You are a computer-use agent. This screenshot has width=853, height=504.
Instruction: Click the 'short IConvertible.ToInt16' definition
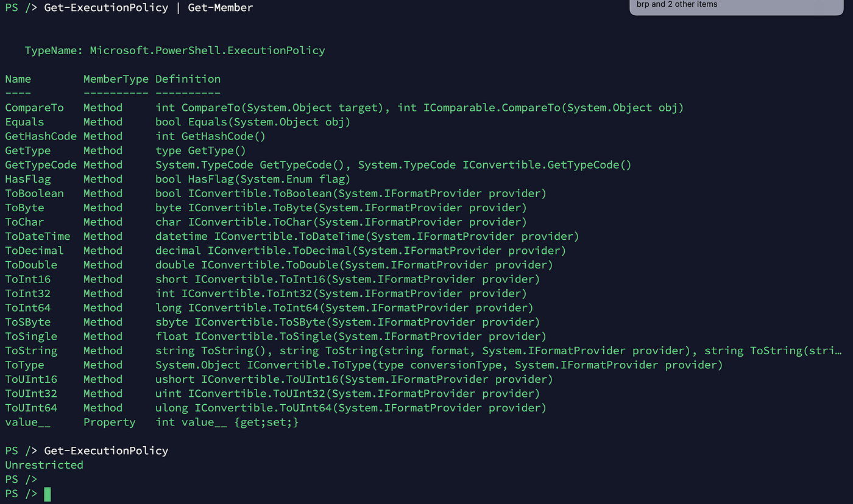[348, 279]
